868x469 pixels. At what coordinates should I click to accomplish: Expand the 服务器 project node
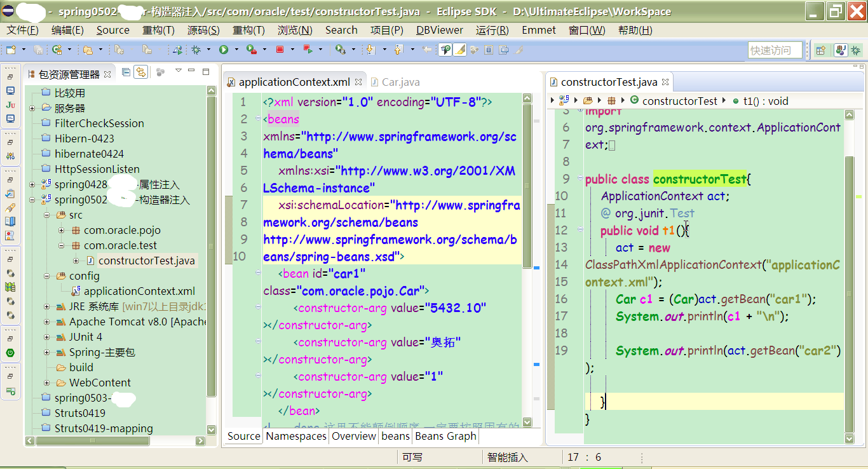tap(32, 109)
